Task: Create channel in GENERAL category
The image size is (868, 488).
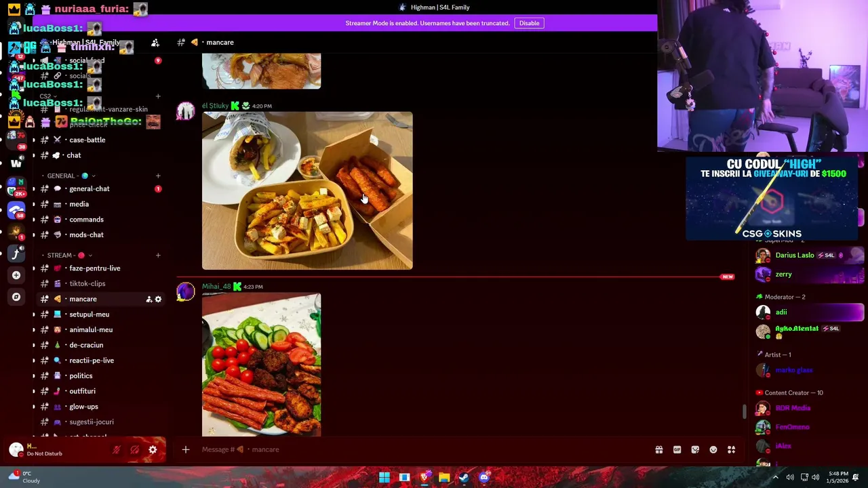Action: (x=158, y=176)
